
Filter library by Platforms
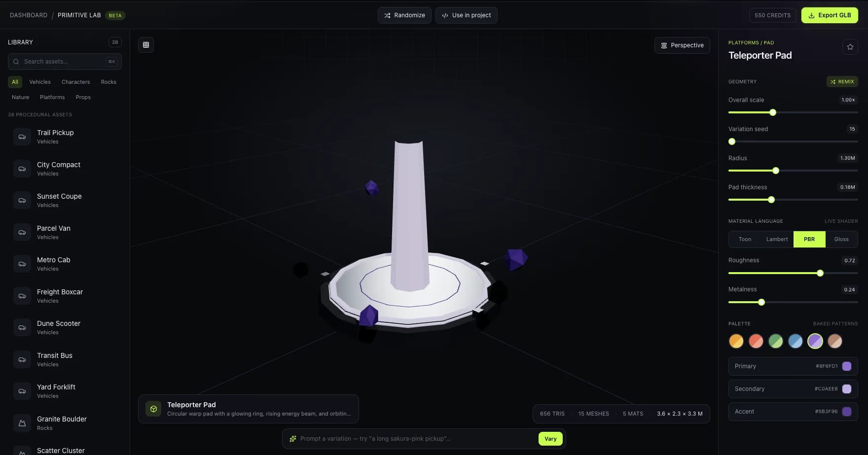(52, 97)
